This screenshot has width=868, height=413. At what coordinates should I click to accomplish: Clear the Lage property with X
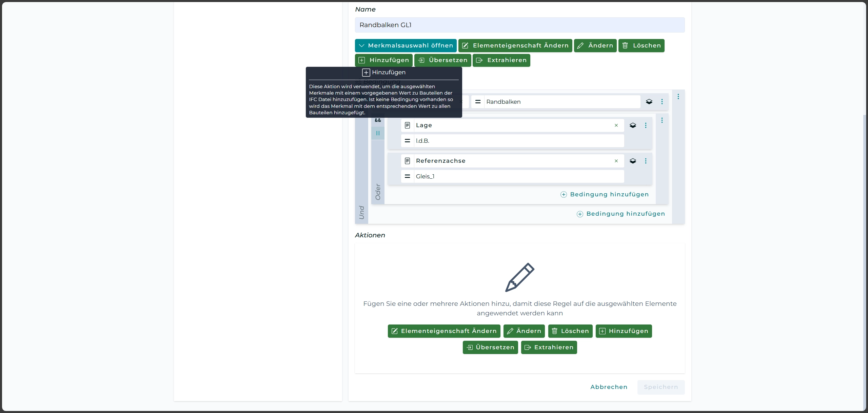(616, 125)
